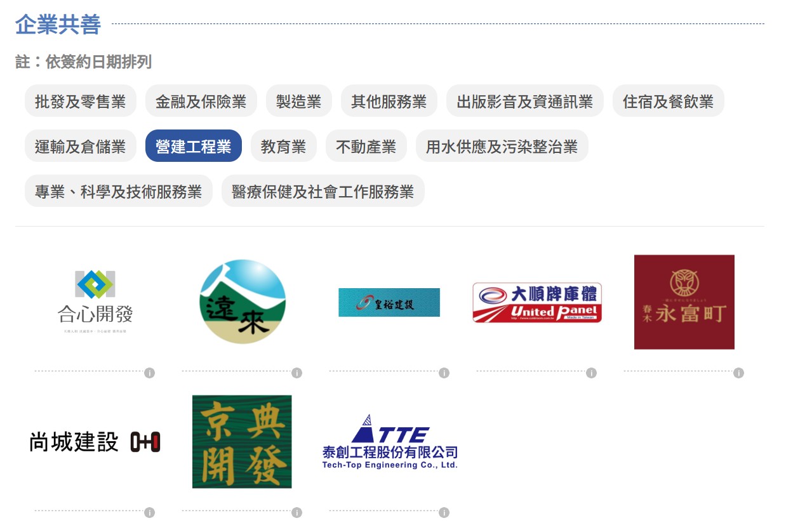812x530 pixels.
Task: Click the note 註：依簽約日期排列
Action: (x=83, y=62)
